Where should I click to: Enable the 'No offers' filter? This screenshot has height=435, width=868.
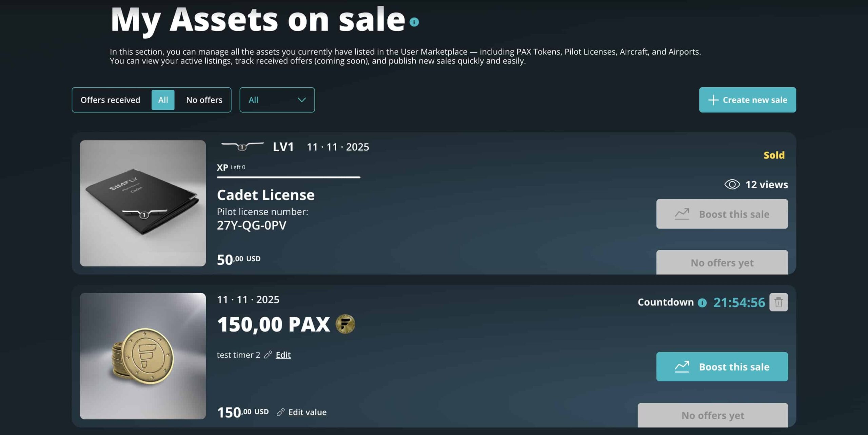[203, 99]
